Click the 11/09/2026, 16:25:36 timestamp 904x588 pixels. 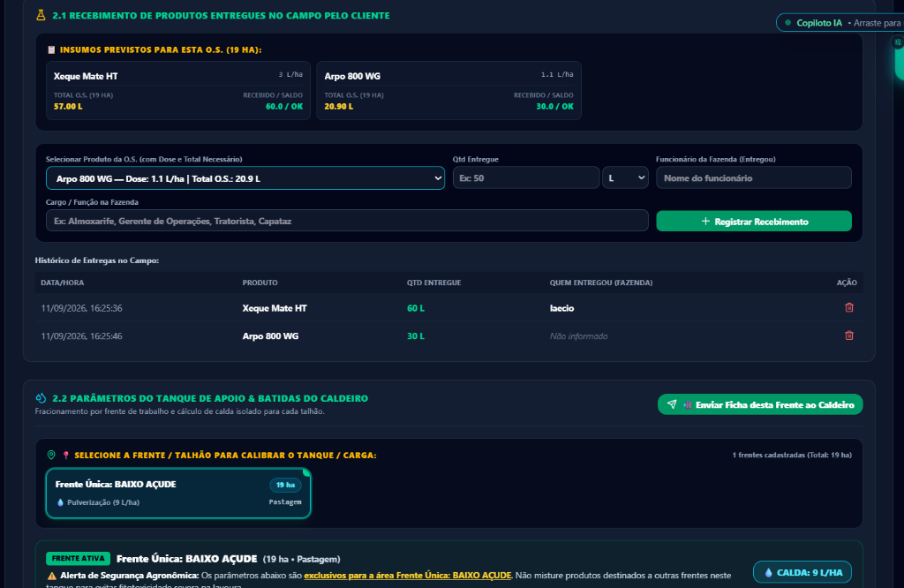(81, 308)
